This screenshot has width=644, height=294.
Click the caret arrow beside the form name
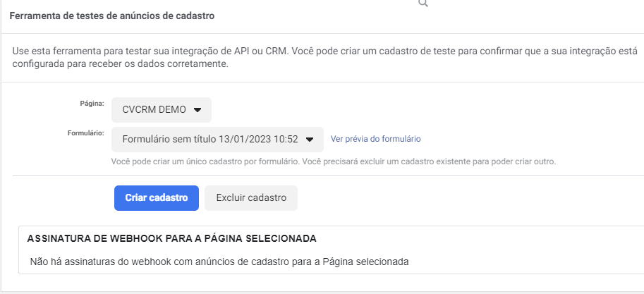(310, 140)
